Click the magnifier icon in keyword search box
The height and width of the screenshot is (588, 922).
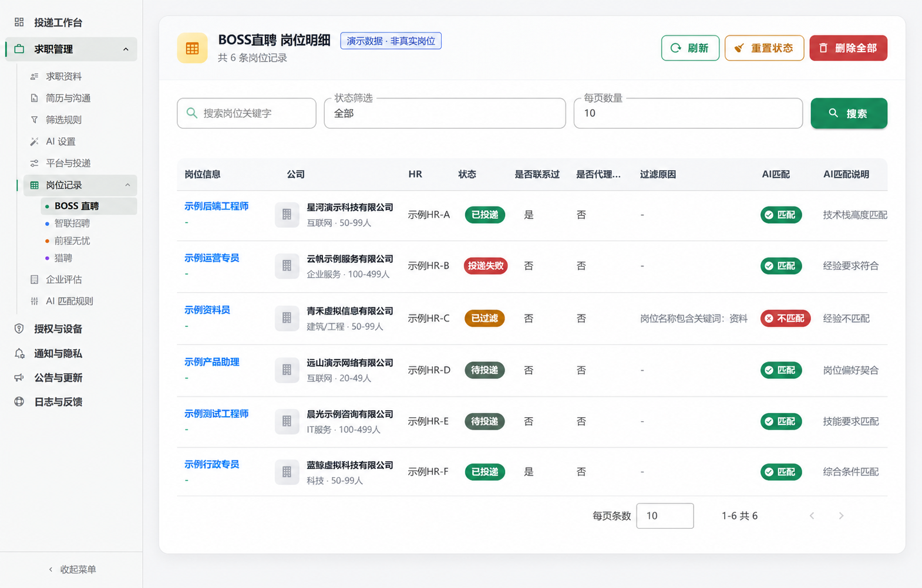point(191,113)
